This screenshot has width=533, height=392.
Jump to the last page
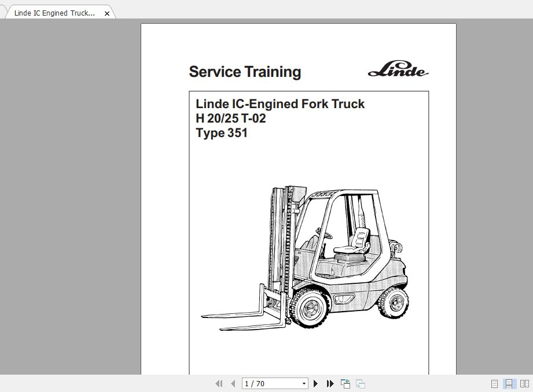click(330, 383)
